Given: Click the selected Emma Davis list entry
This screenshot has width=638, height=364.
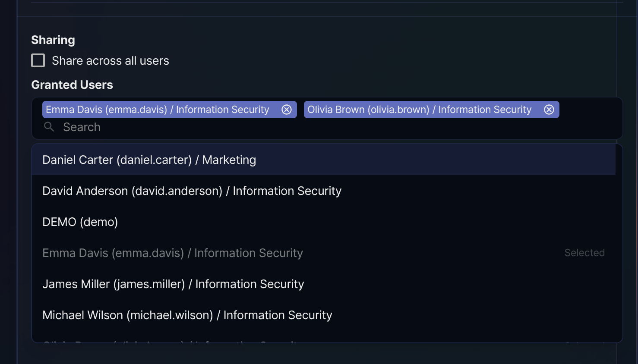Looking at the screenshot, I should coord(324,253).
